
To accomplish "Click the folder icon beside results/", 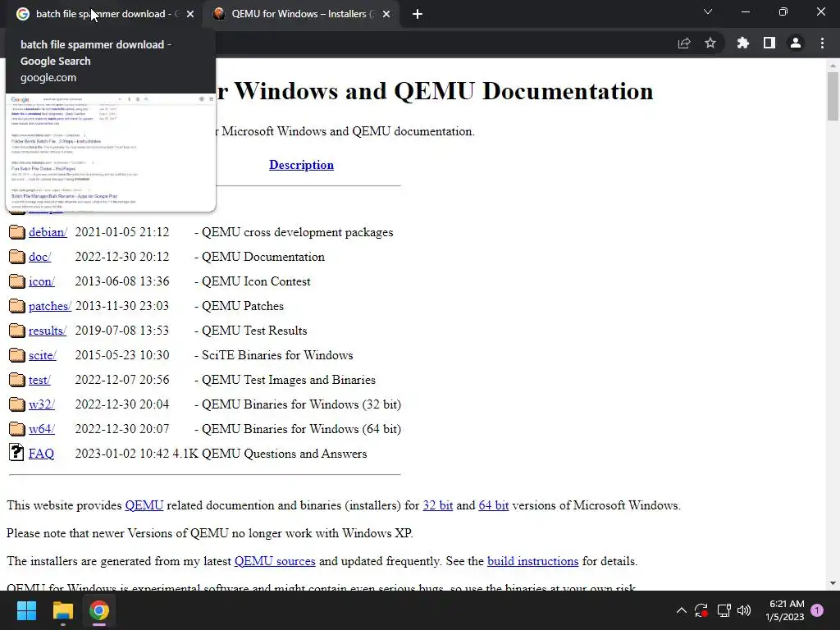I will pyautogui.click(x=16, y=331).
